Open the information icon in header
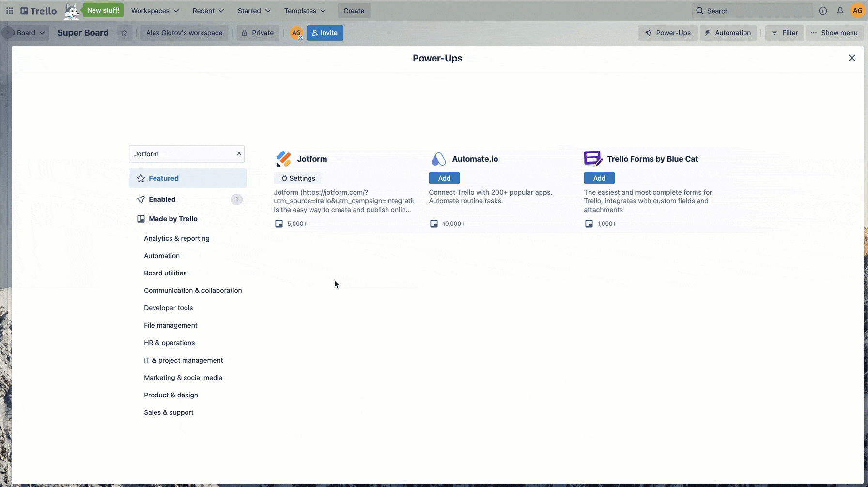 pyautogui.click(x=823, y=11)
